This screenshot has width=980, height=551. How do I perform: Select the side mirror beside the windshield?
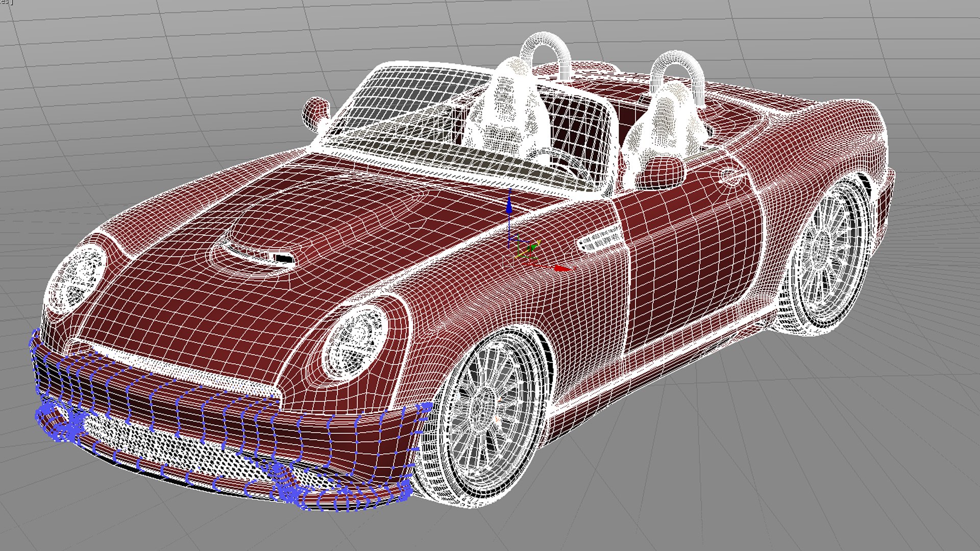click(317, 113)
